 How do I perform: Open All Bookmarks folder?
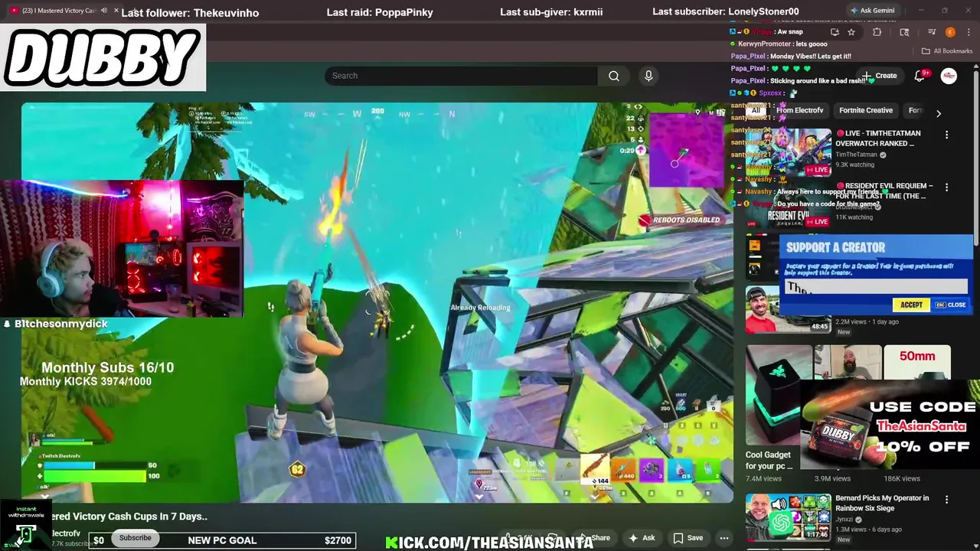pos(947,51)
